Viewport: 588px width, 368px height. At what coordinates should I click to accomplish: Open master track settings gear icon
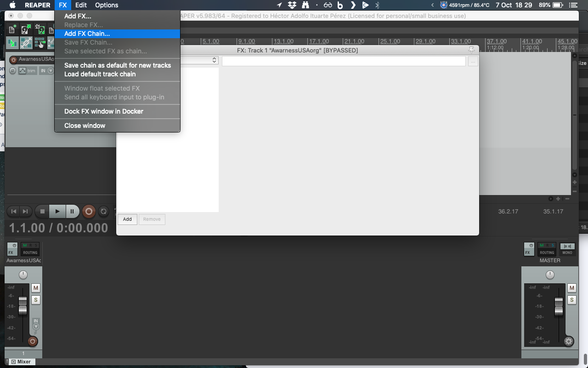569,341
